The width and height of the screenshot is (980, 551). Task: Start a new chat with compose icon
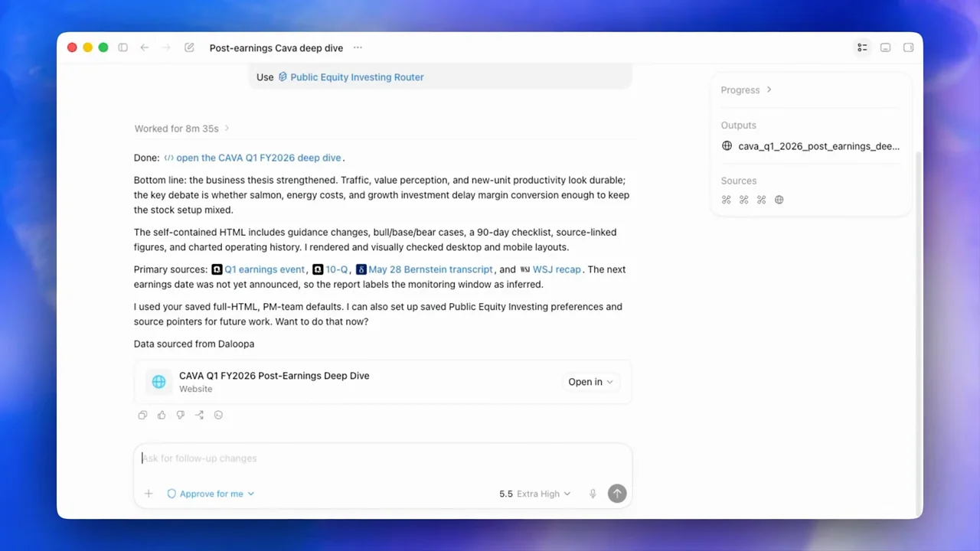coord(189,47)
